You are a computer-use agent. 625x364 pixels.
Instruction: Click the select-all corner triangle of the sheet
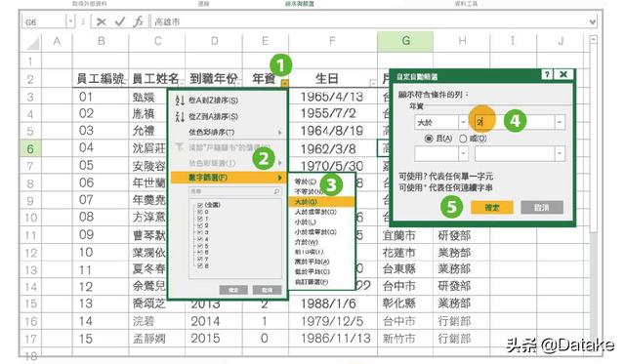[x=32, y=43]
